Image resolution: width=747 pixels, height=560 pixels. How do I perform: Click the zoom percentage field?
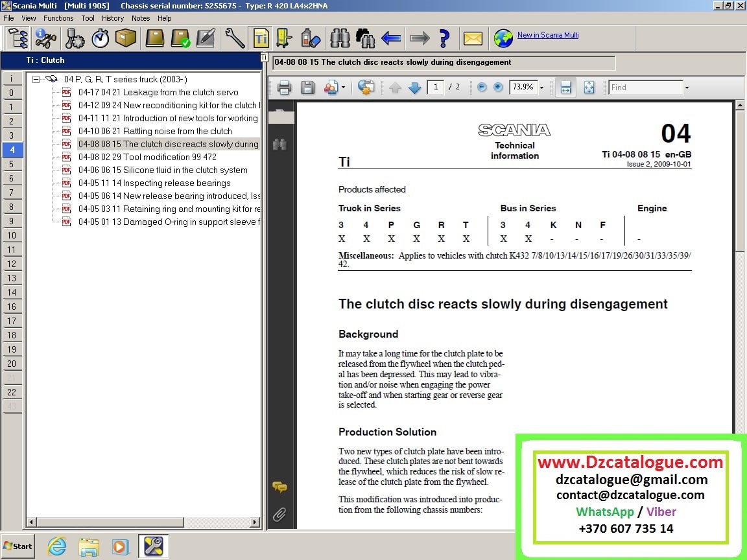point(523,87)
